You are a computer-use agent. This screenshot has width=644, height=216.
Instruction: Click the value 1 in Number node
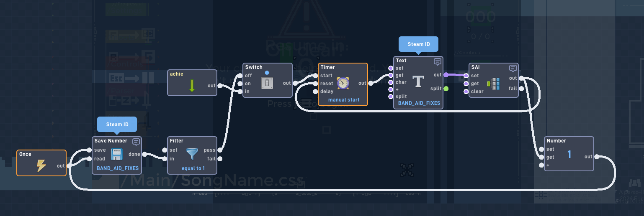(569, 155)
